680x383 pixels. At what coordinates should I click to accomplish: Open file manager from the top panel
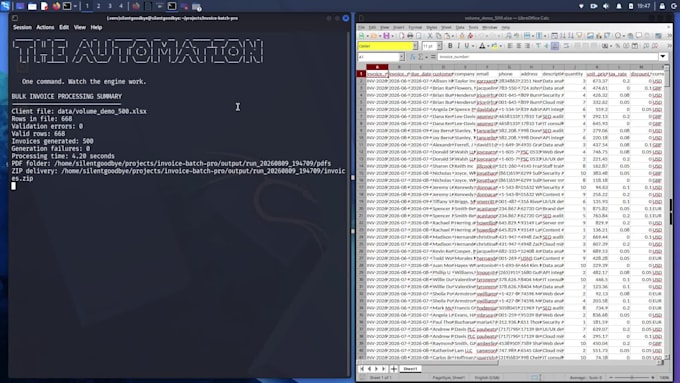coord(32,6)
